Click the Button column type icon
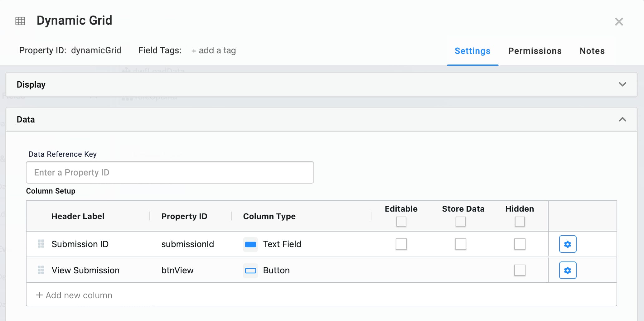This screenshot has height=321, width=644. [x=250, y=271]
